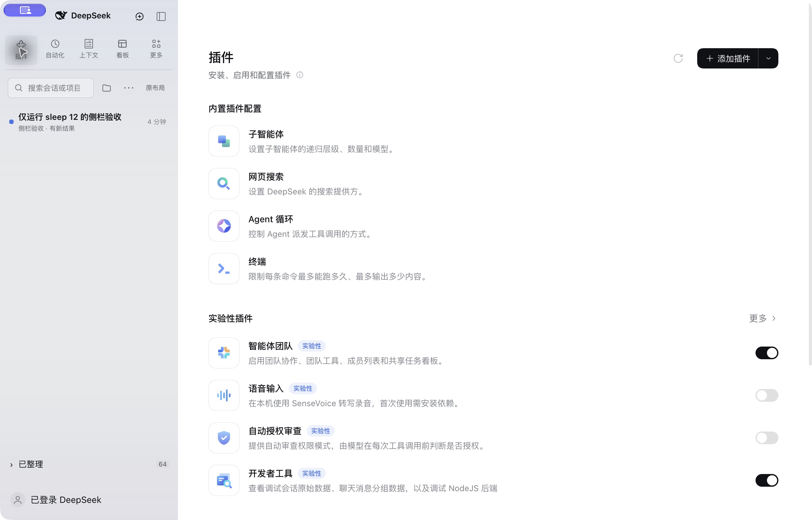812x520 pixels.
Task: Open the 子智能体 plugin icon
Action: [x=224, y=141]
